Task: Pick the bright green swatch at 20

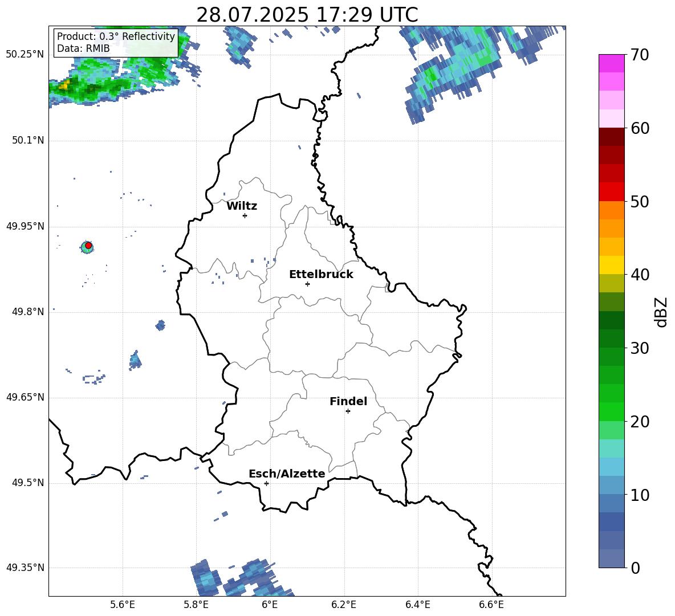Action: click(611, 412)
